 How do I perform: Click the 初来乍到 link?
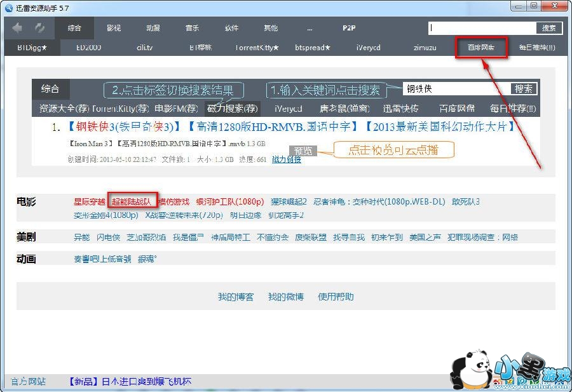click(387, 238)
